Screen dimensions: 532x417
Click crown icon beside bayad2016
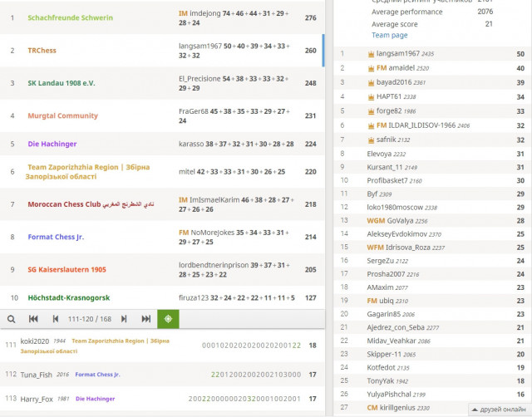(x=371, y=82)
